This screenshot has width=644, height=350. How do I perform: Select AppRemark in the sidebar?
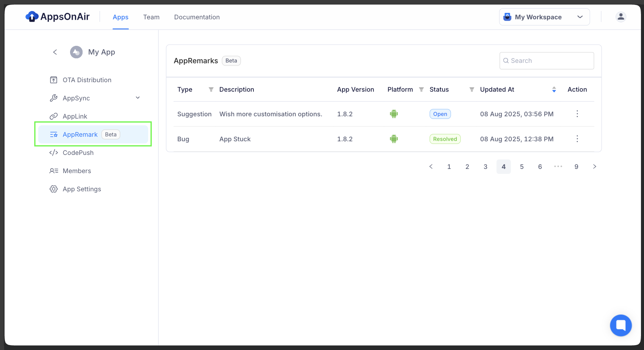pyautogui.click(x=93, y=134)
